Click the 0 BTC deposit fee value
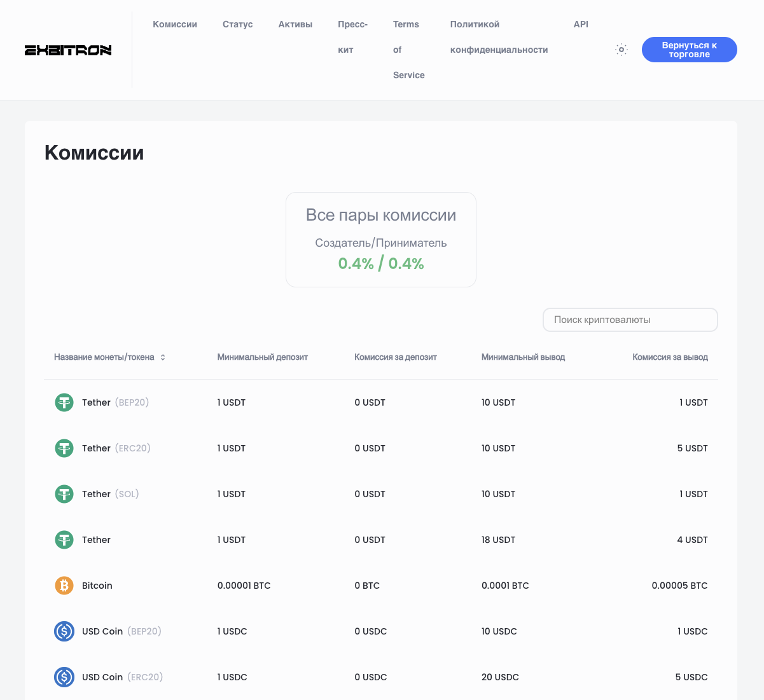This screenshot has height=700, width=764. [367, 586]
